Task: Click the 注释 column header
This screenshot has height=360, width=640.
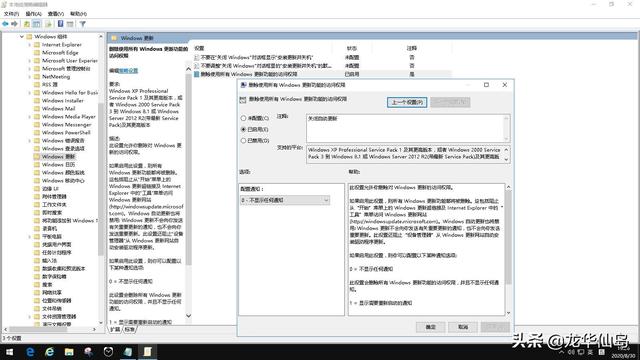Action: [412, 48]
